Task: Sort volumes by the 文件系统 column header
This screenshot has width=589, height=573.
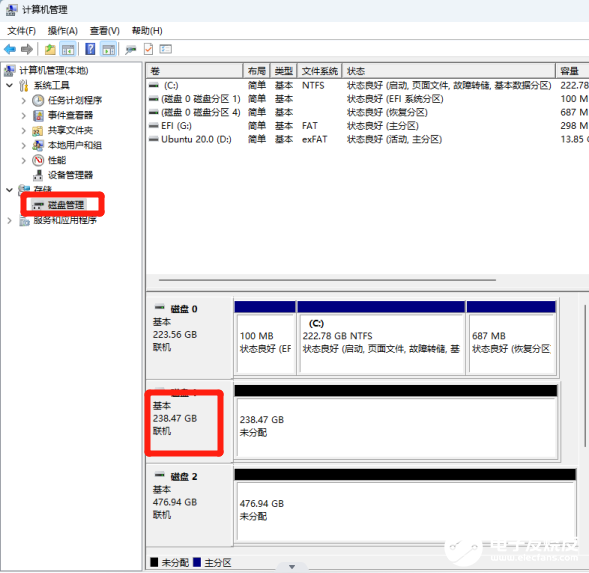Action: [320, 71]
